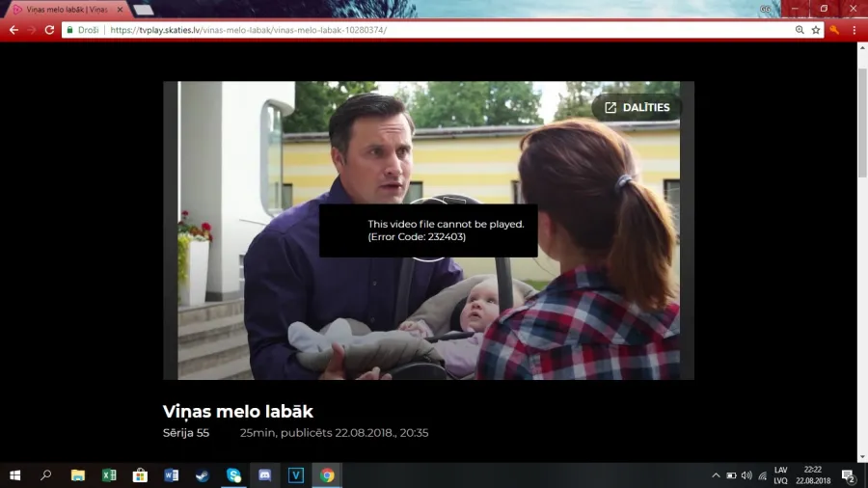Click the browser forward arrow
The height and width of the screenshot is (488, 868).
tap(32, 30)
